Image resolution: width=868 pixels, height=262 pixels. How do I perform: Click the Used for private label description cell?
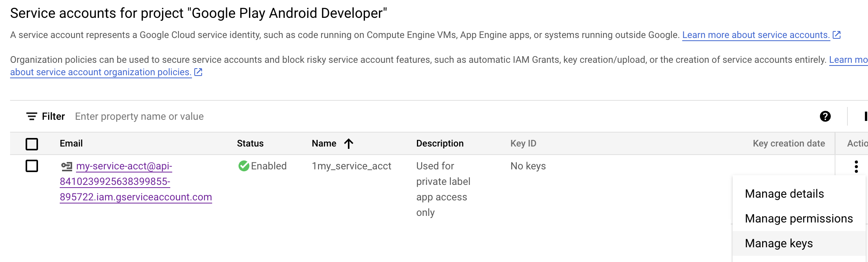coord(443,189)
